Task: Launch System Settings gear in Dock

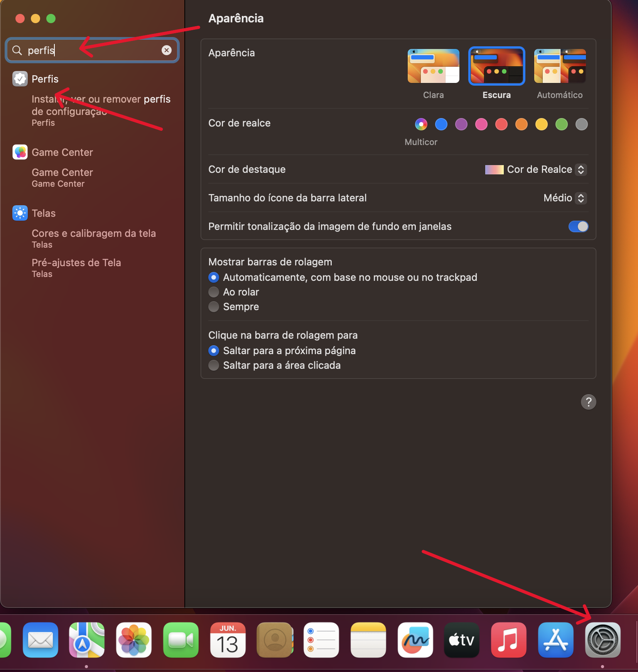Action: pos(603,640)
